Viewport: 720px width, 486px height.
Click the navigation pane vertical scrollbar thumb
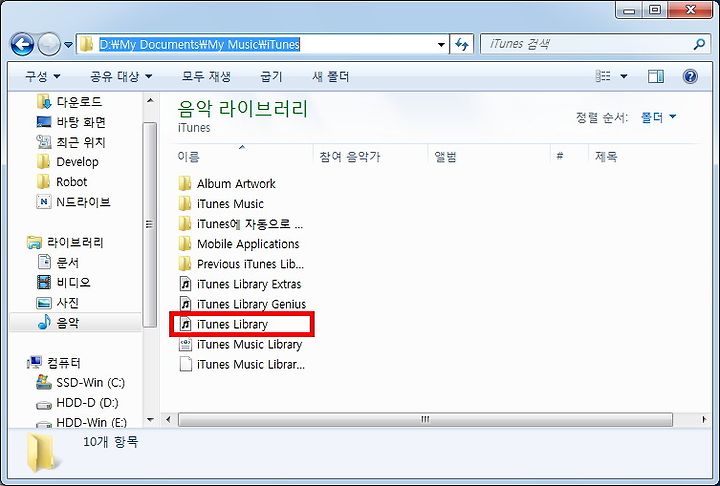point(150,225)
